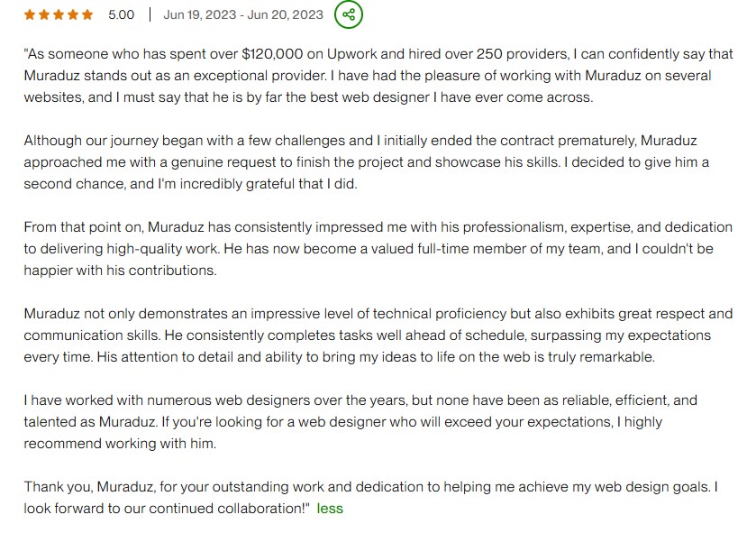
Task: Collapse the review with the less link
Action: [330, 508]
